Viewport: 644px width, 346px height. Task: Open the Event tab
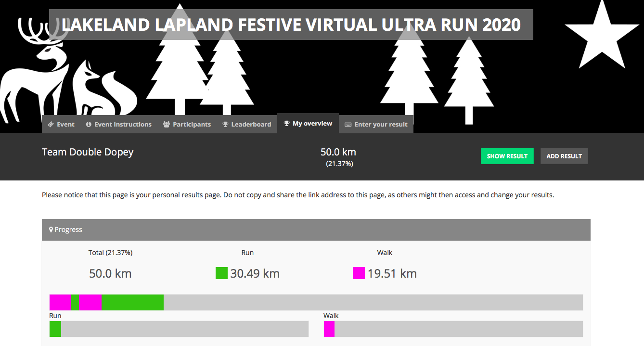pyautogui.click(x=61, y=124)
